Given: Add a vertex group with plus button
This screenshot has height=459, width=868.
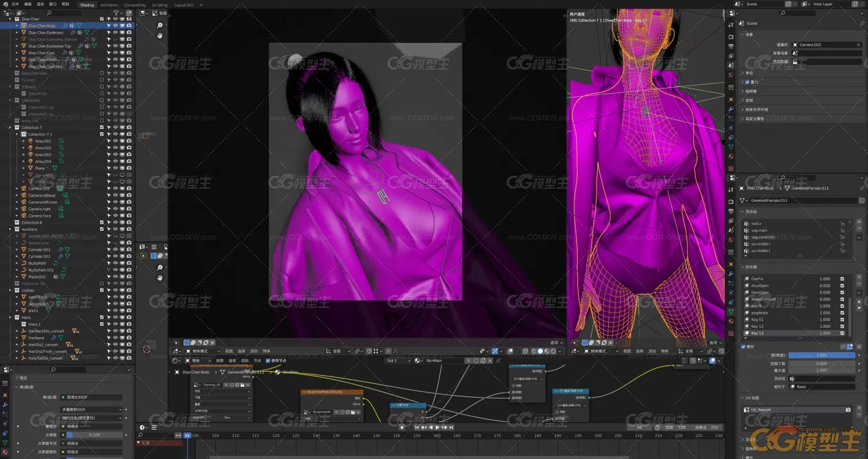Looking at the screenshot, I should [859, 221].
